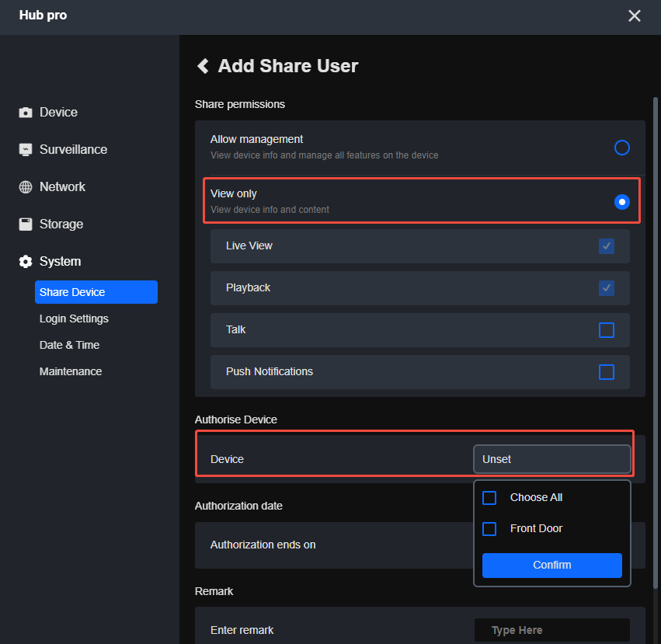
Task: Open the Surveillance menu item
Action: click(x=73, y=149)
